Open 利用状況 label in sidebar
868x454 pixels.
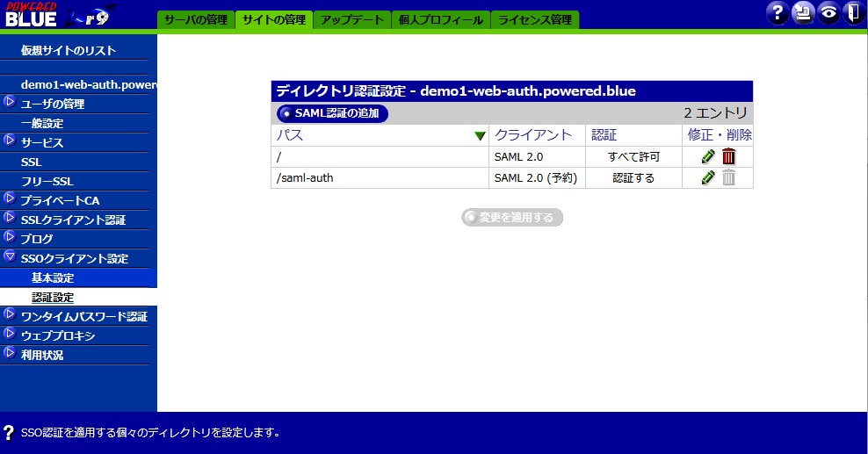[42, 355]
